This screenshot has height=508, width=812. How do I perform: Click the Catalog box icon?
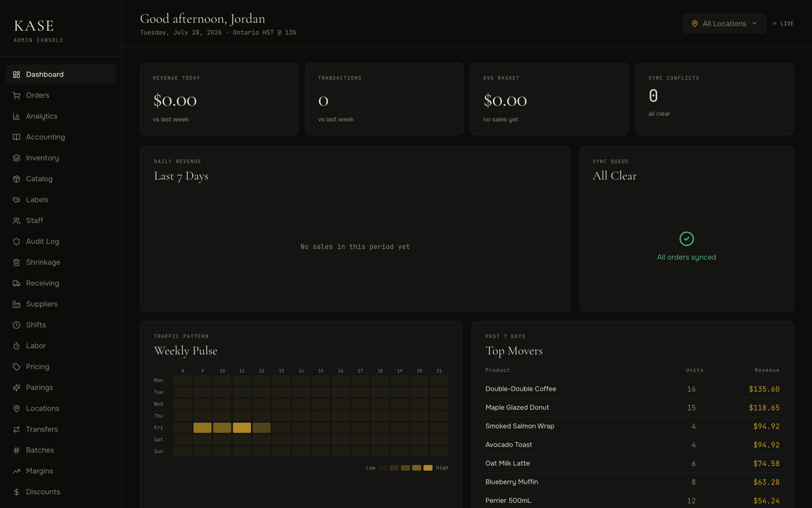click(16, 179)
